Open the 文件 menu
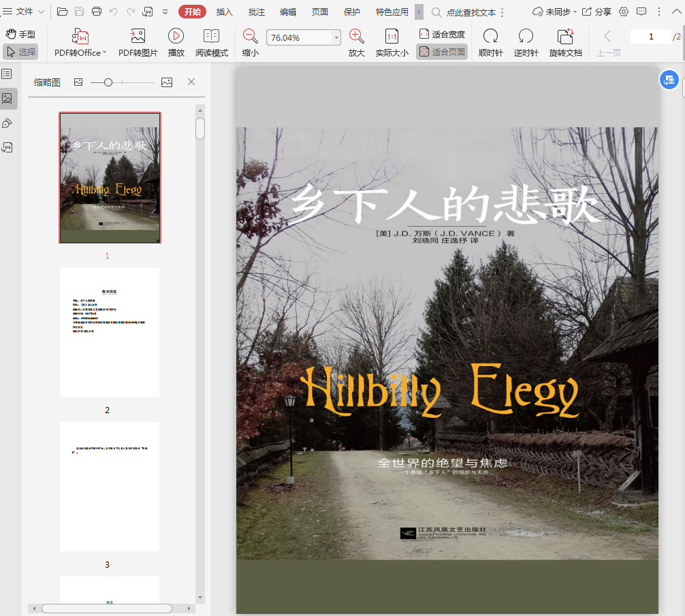Screen dimensions: 685x616 coord(23,12)
